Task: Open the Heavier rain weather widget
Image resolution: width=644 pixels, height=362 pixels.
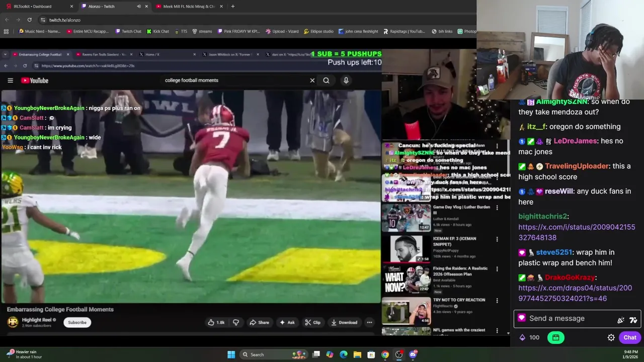Action: point(24,354)
